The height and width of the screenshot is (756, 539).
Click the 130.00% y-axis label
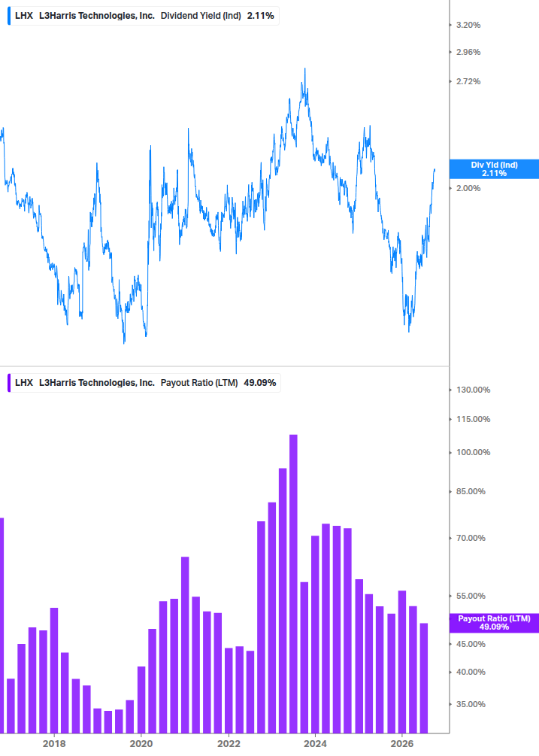click(473, 390)
